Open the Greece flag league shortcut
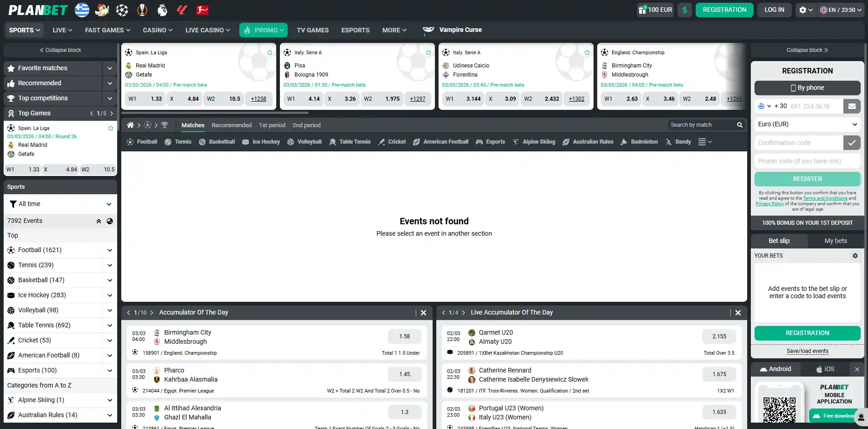868x429 pixels. (82, 10)
